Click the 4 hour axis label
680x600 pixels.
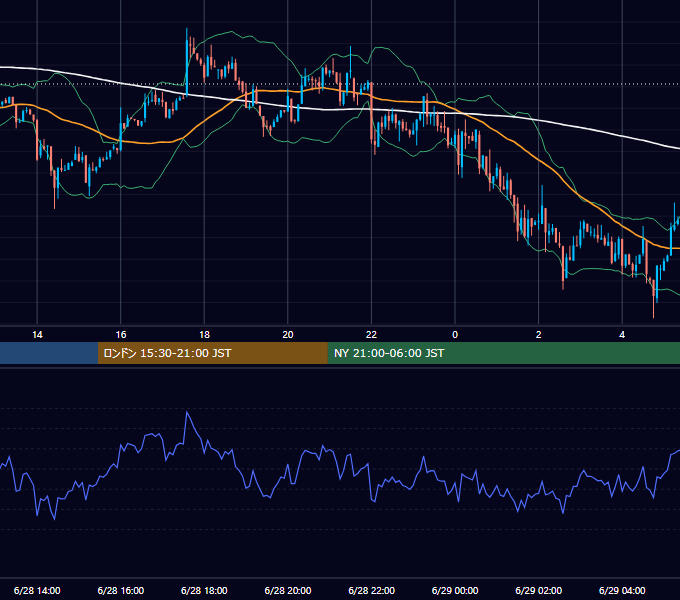pos(622,335)
